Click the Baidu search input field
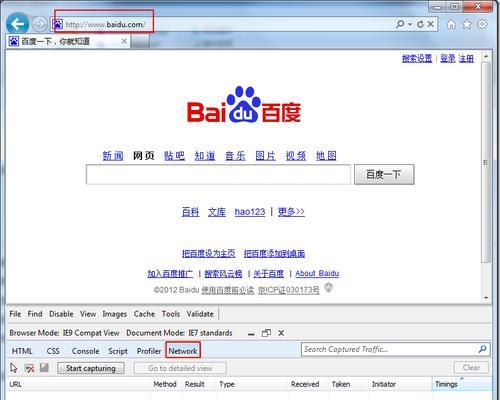Viewport: 500px width, 400px height. pos(218,174)
